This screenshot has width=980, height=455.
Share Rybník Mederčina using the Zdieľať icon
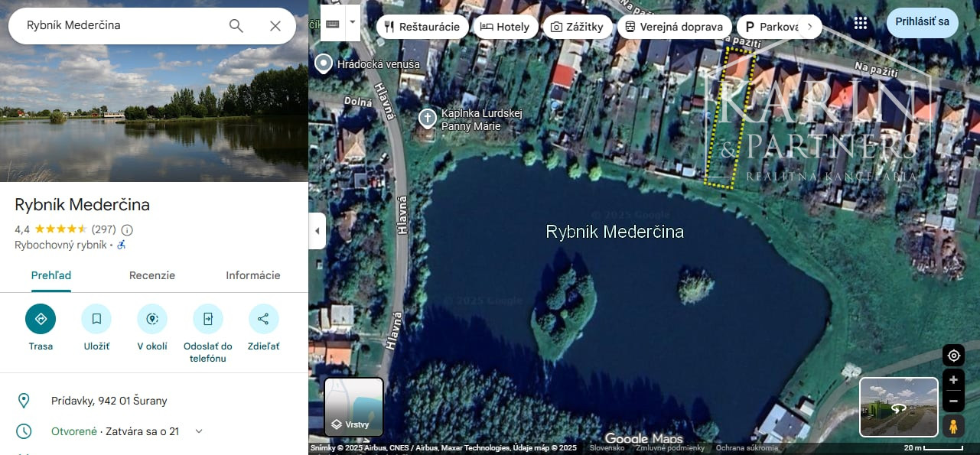click(x=263, y=319)
